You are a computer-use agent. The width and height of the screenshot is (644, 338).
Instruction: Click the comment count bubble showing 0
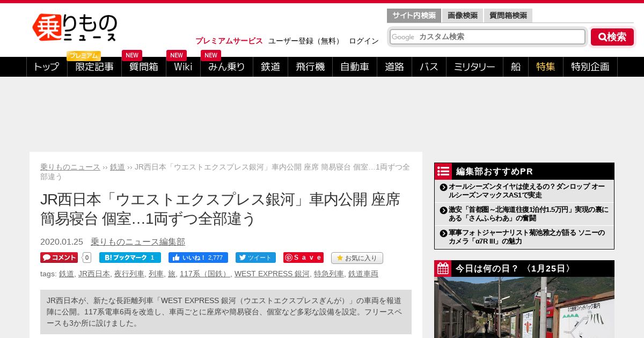(x=87, y=258)
